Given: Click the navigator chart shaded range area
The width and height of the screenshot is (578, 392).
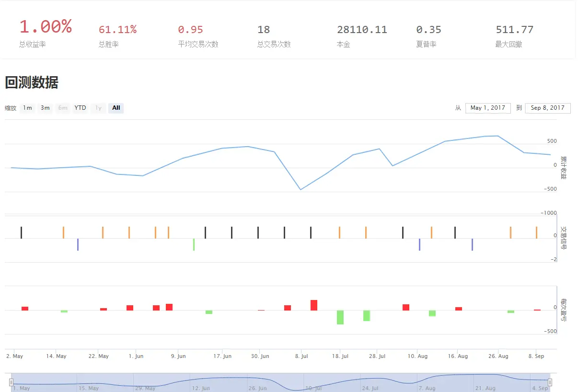Looking at the screenshot, I should (x=280, y=382).
